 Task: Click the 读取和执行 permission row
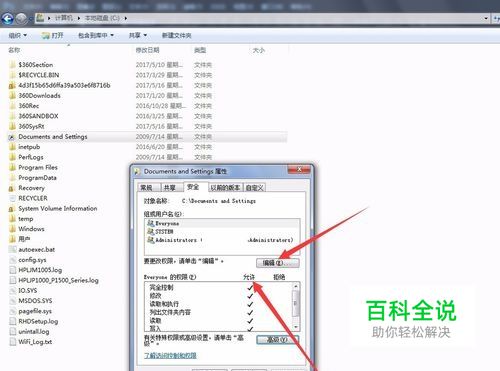218,304
